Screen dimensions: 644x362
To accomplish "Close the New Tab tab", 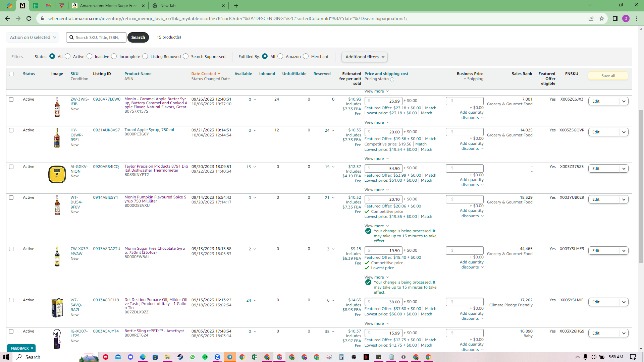I will 223,6.
